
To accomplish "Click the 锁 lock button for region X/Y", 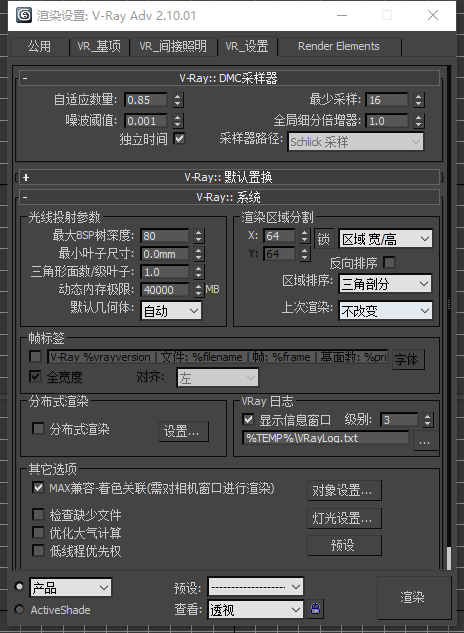I will (x=323, y=239).
